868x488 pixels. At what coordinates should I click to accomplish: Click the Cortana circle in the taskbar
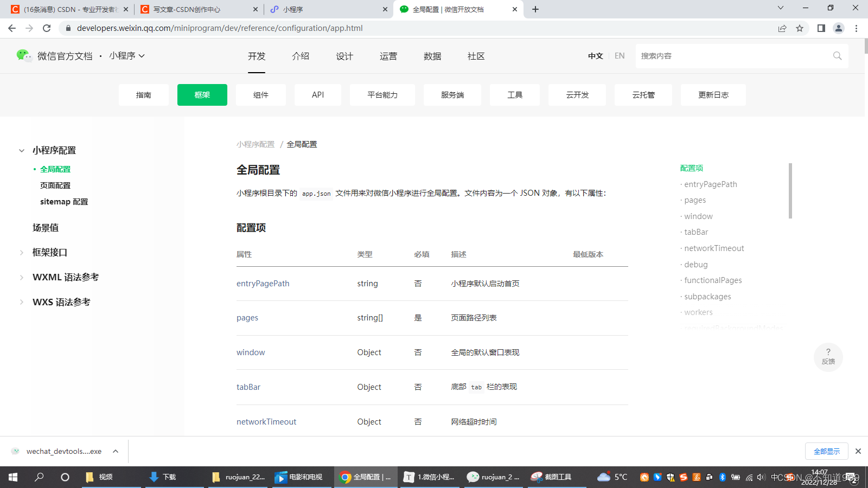click(65, 477)
